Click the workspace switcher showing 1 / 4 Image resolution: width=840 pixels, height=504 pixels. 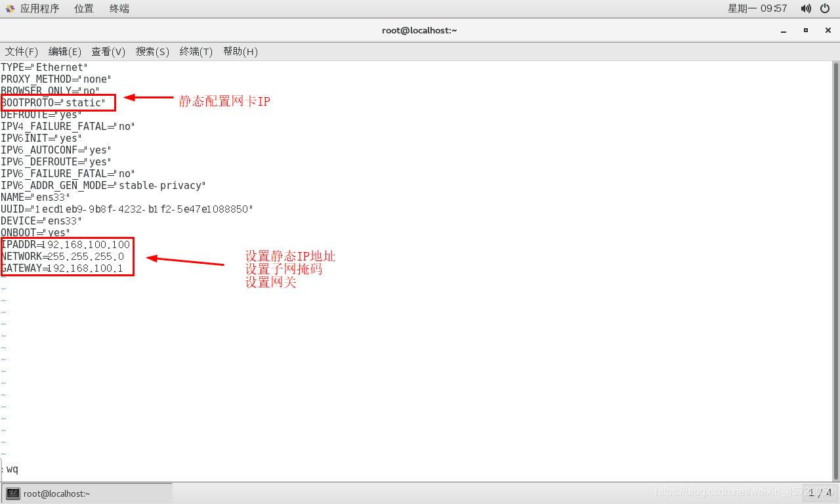[820, 492]
